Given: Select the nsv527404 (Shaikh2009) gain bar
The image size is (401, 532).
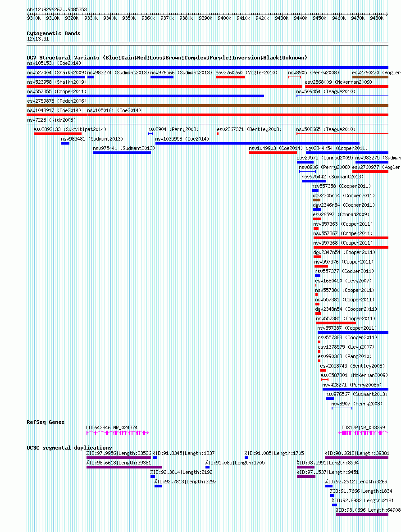Looking at the screenshot, I should pos(56,77).
